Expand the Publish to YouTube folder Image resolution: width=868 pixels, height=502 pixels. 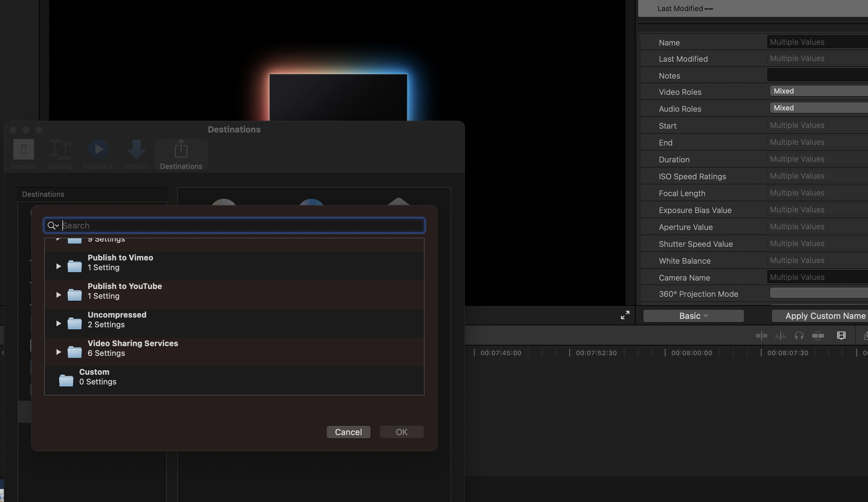[58, 295]
